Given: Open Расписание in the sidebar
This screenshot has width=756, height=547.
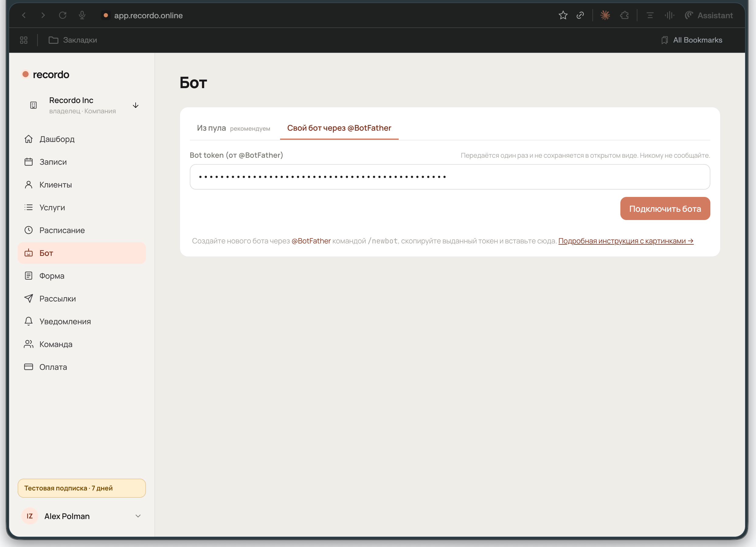Looking at the screenshot, I should click(82, 230).
